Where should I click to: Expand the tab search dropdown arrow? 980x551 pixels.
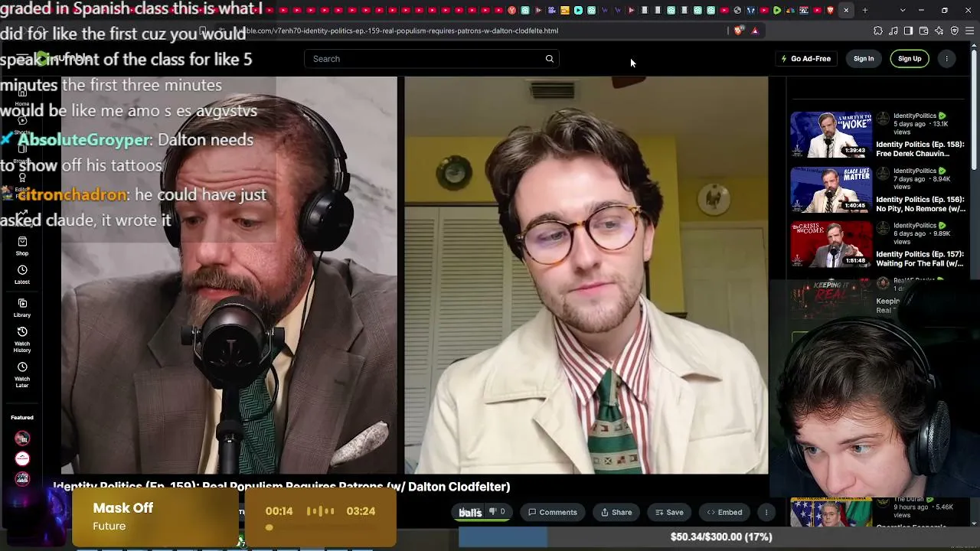click(x=903, y=10)
